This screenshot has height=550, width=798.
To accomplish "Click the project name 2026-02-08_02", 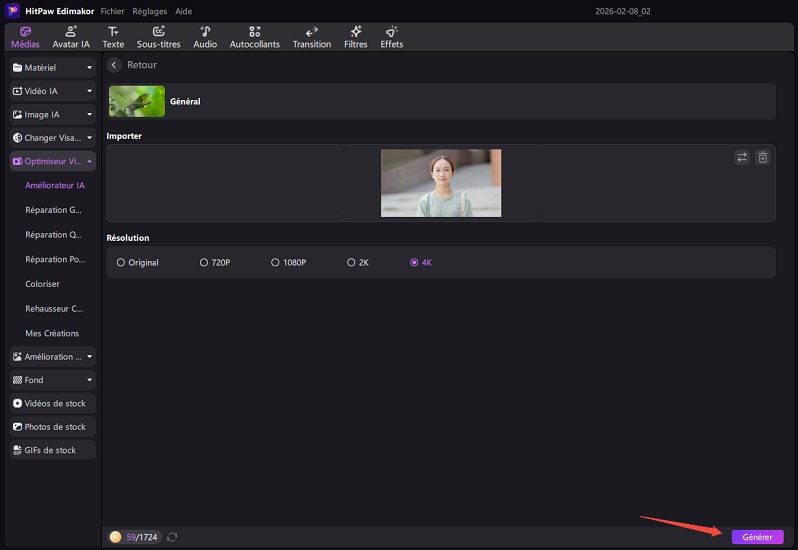I will (x=623, y=11).
